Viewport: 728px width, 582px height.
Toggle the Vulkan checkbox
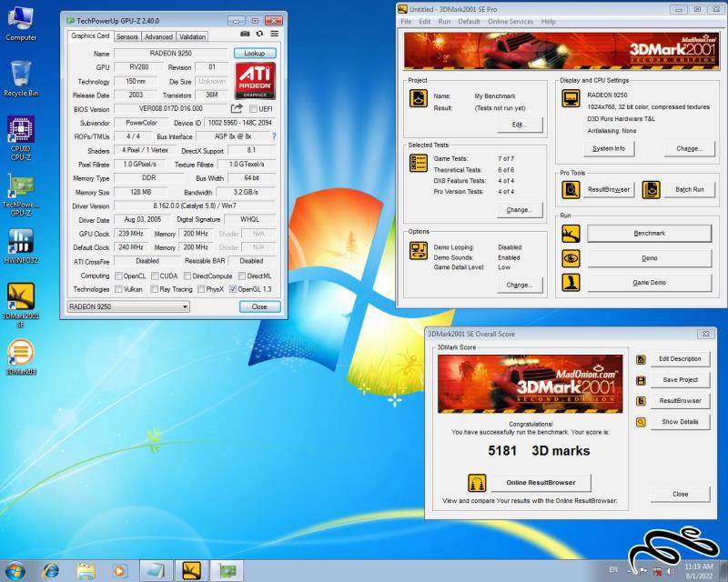tap(118, 288)
